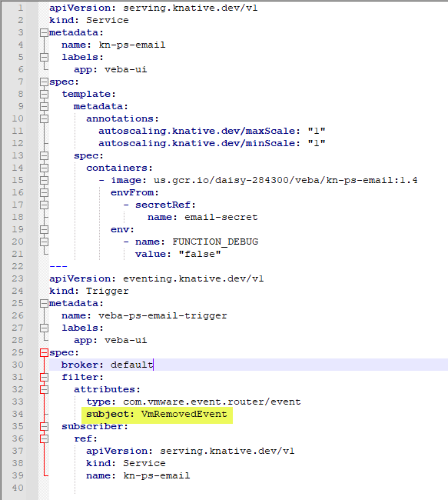Click the "false" value on line 21

coord(200,254)
